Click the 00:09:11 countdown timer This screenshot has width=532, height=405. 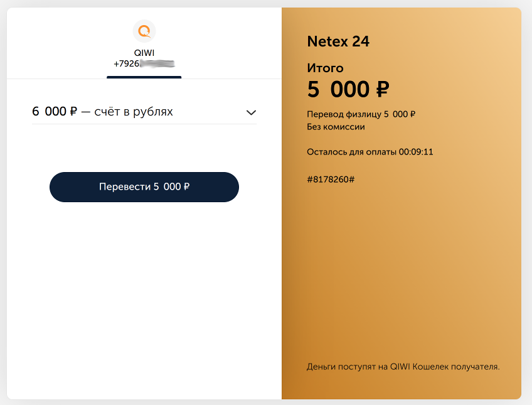[416, 152]
